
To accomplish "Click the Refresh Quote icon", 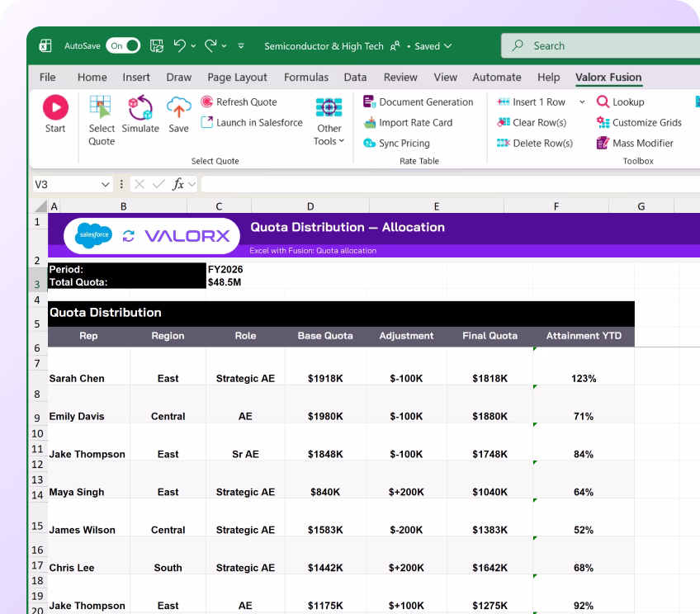I will 206,102.
